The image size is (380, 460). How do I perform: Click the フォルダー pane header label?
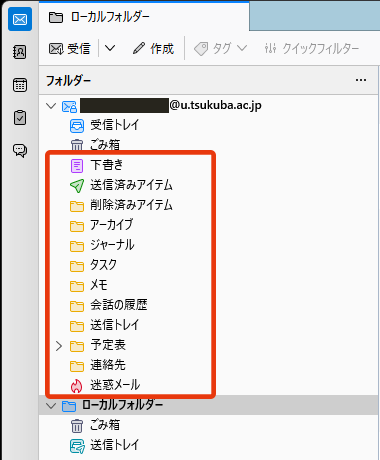point(68,81)
